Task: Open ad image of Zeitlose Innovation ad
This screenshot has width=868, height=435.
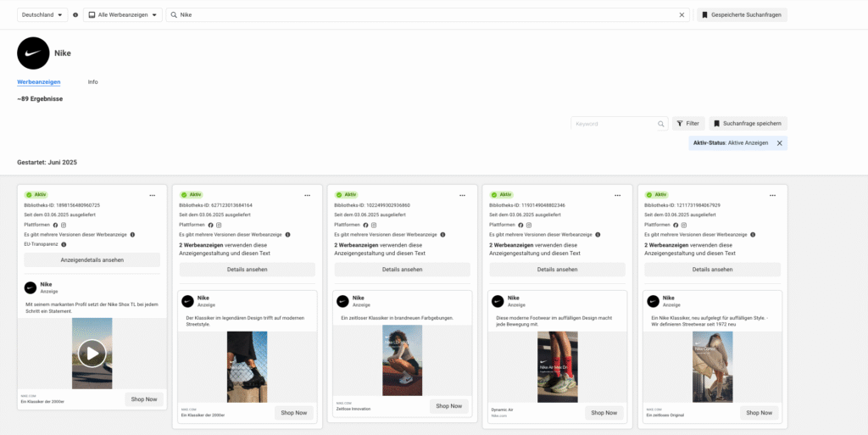Action: [x=402, y=360]
